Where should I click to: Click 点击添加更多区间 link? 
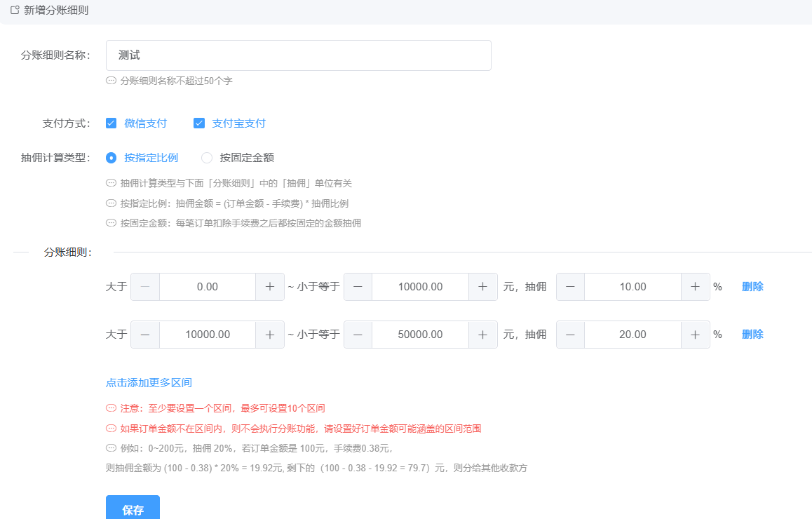pos(149,383)
